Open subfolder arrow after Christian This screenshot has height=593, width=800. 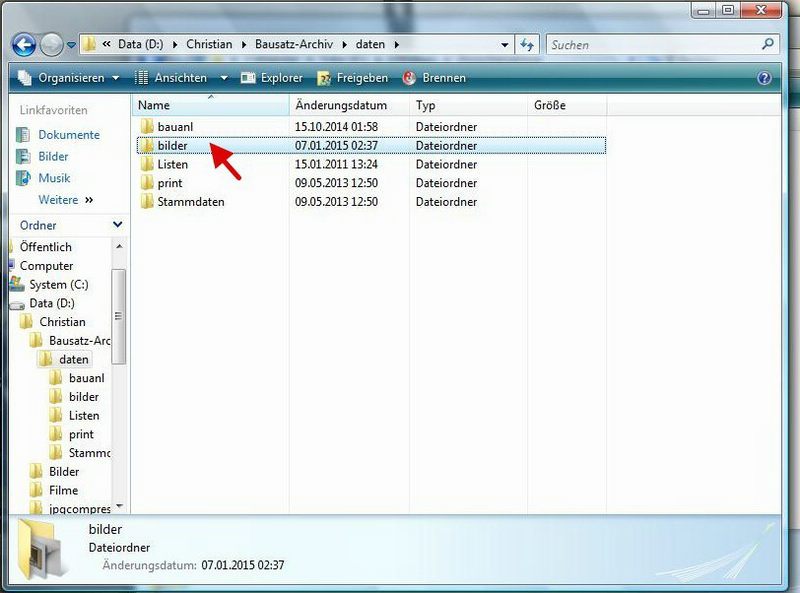[243, 45]
